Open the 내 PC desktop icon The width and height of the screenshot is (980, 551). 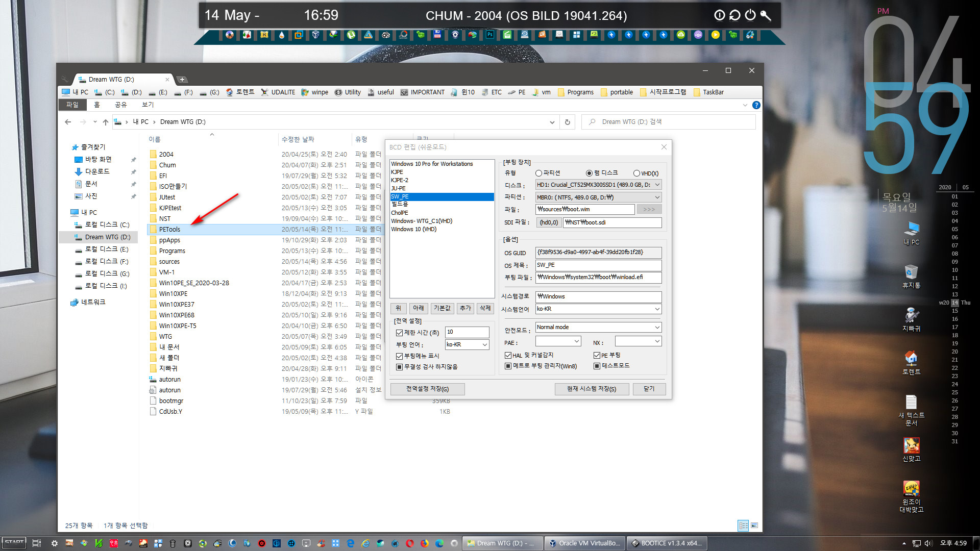(x=911, y=233)
